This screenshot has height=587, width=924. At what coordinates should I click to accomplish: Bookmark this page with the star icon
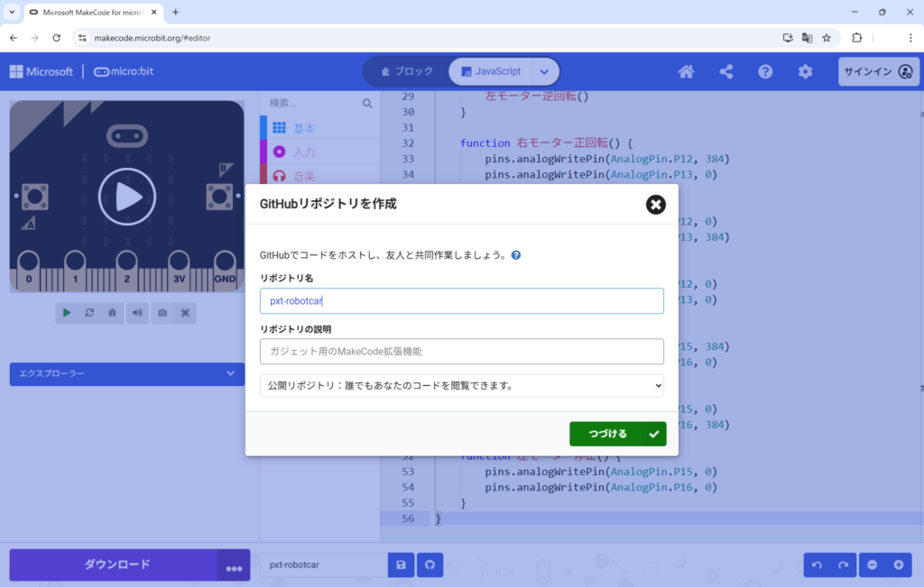click(827, 38)
